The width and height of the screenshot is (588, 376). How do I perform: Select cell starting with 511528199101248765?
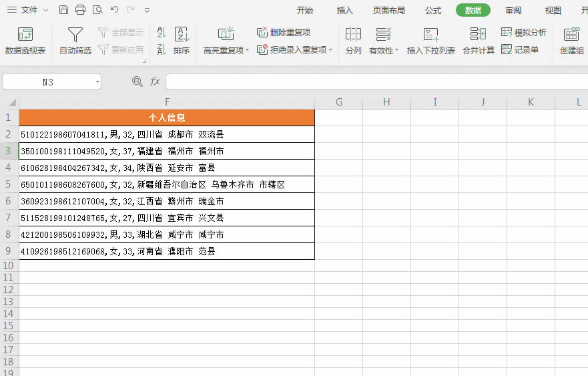coord(167,218)
